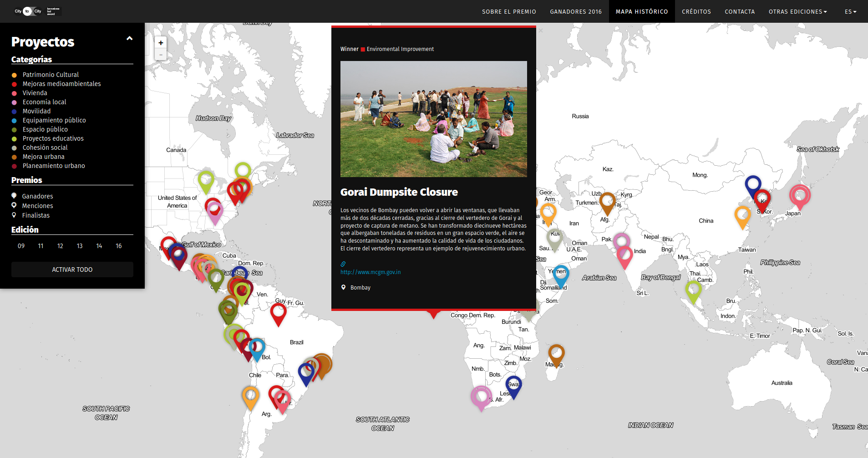Close the Gorai Dumpsite project popup
This screenshot has height=458, width=868.
(x=540, y=31)
